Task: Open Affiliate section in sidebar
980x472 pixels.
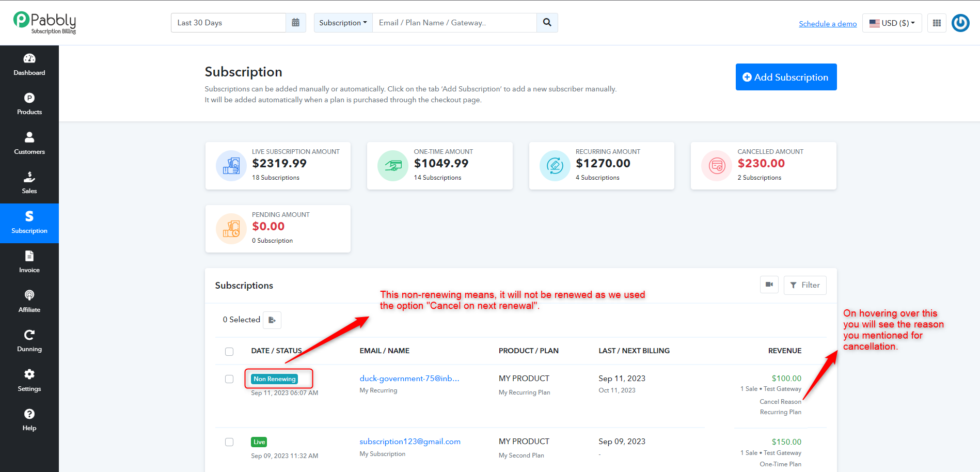Action: coord(29,302)
